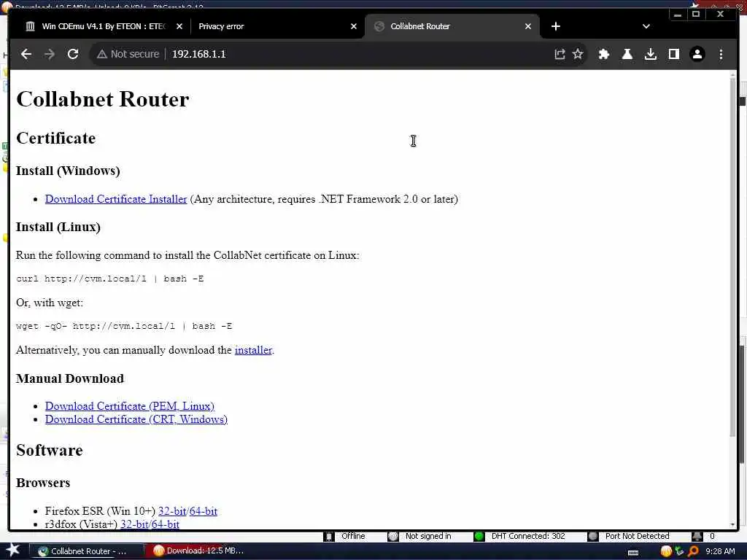747x560 pixels.
Task: Click the page vertical scrollbar thumb
Action: click(732, 257)
